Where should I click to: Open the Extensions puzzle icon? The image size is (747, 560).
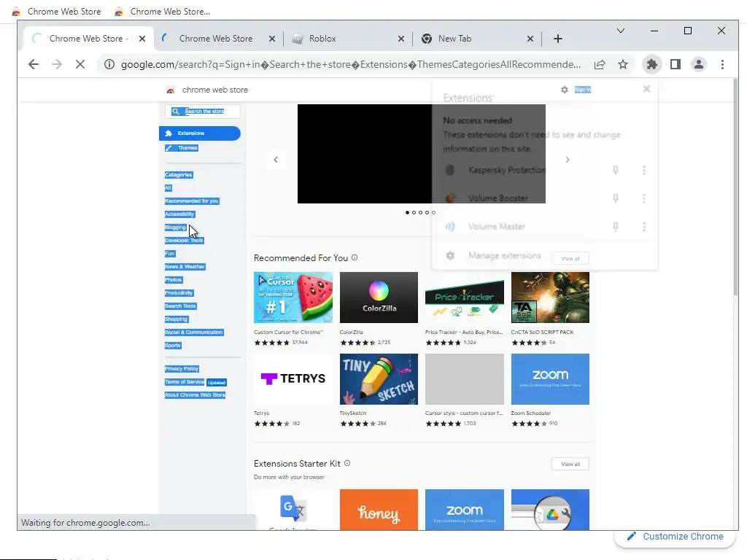click(651, 64)
